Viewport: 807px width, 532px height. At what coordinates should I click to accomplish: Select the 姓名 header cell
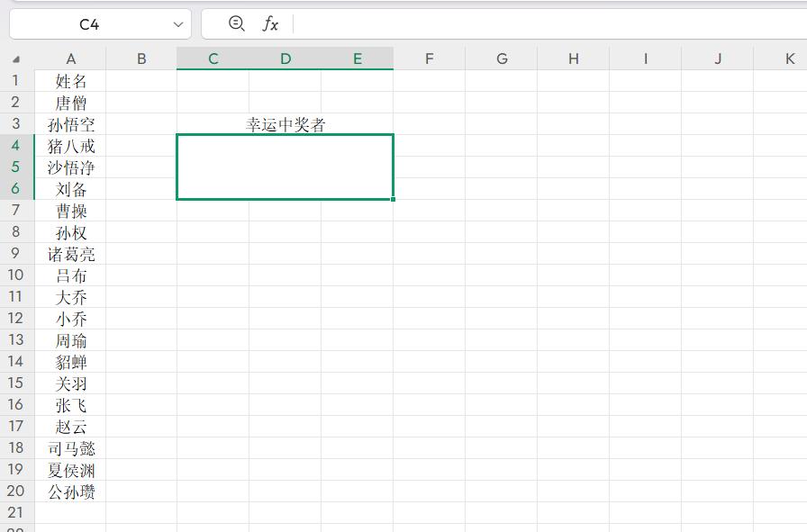[x=71, y=80]
